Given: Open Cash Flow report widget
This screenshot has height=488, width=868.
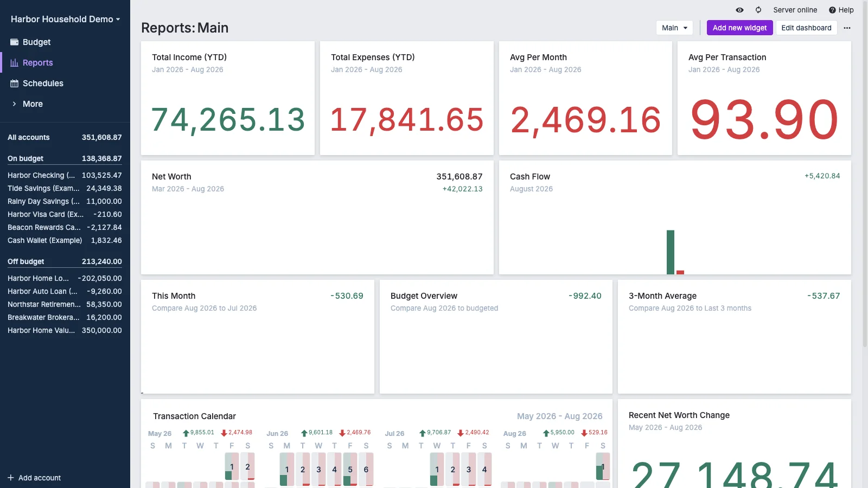Looking at the screenshot, I should pos(675,217).
